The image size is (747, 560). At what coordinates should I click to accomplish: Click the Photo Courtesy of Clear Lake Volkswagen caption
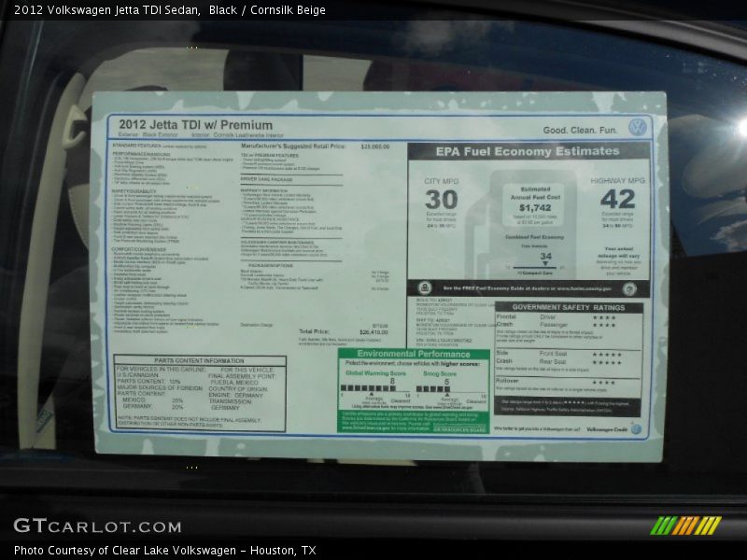164,551
